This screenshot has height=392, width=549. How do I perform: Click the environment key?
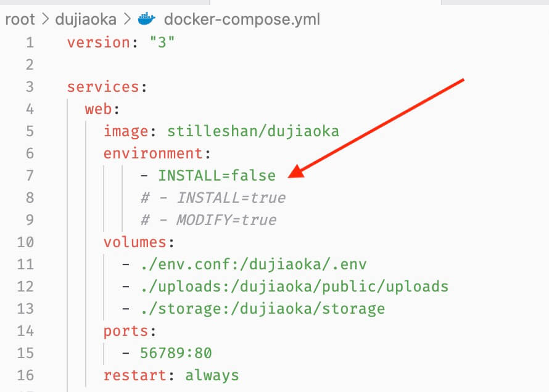click(152, 153)
